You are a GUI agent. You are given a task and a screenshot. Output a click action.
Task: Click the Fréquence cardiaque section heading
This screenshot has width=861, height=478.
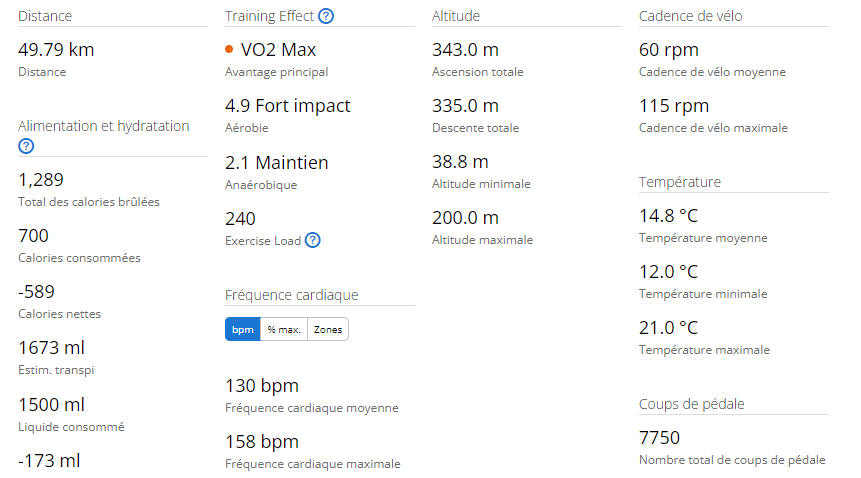coord(292,295)
